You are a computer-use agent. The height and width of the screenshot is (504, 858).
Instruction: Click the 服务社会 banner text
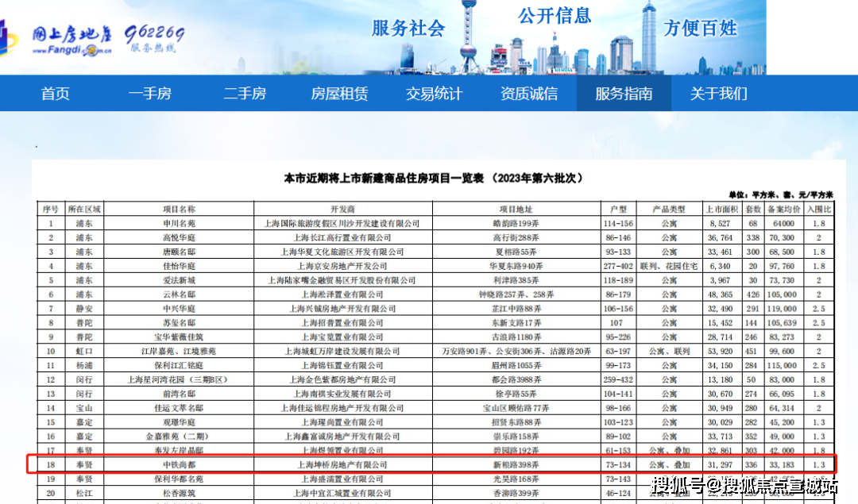[408, 28]
